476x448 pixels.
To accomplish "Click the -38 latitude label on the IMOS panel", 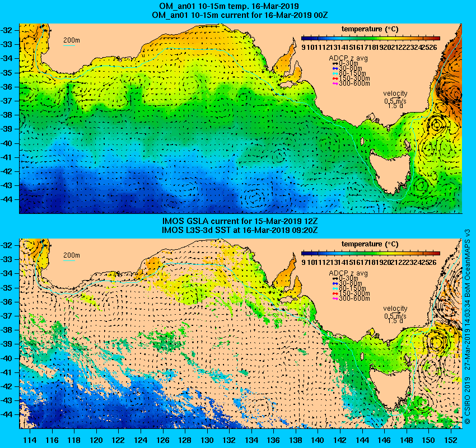I will (x=6, y=330).
